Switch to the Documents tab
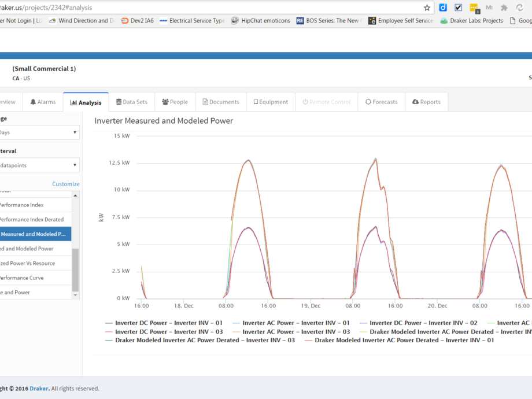The width and height of the screenshot is (532, 399). [x=220, y=102]
